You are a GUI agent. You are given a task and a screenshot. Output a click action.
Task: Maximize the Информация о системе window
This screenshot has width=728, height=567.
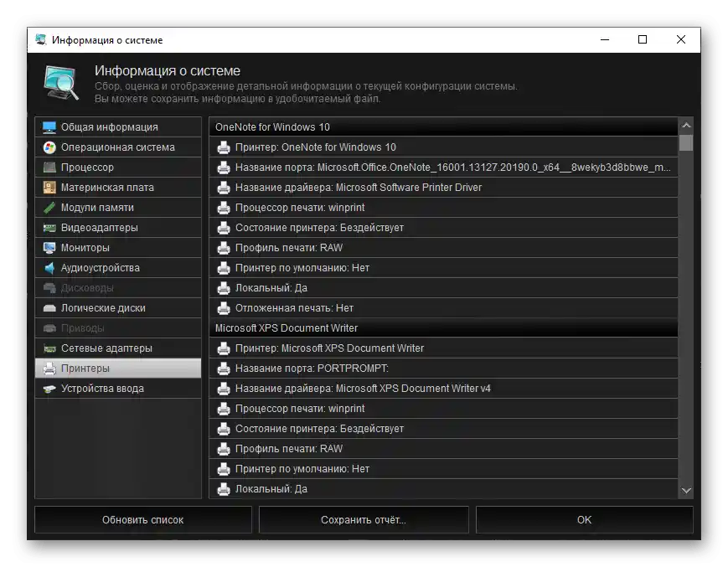[643, 40]
